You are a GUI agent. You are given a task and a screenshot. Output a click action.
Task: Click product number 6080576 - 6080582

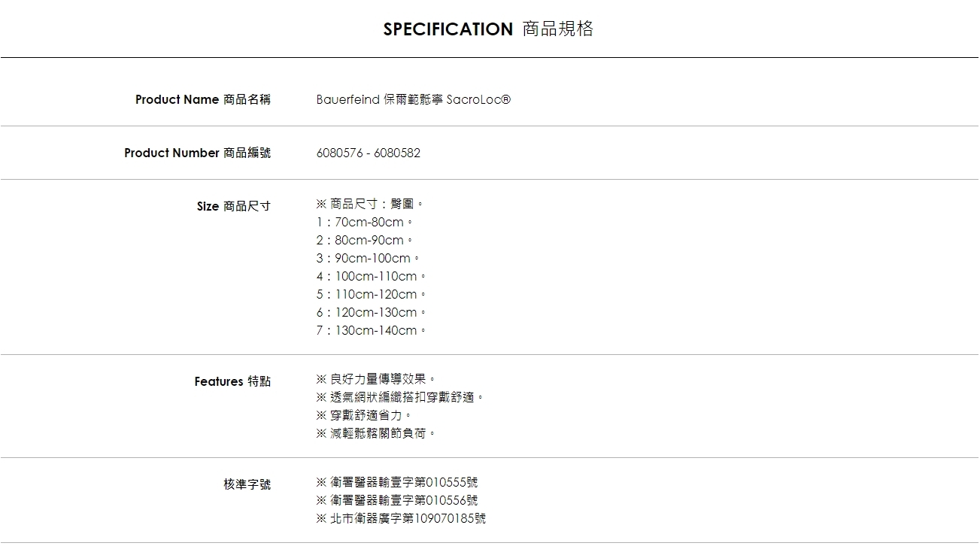(369, 153)
